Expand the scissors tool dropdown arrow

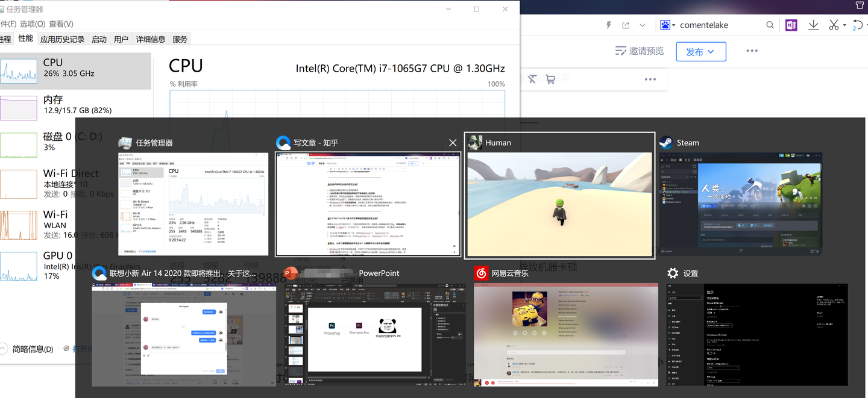(844, 25)
